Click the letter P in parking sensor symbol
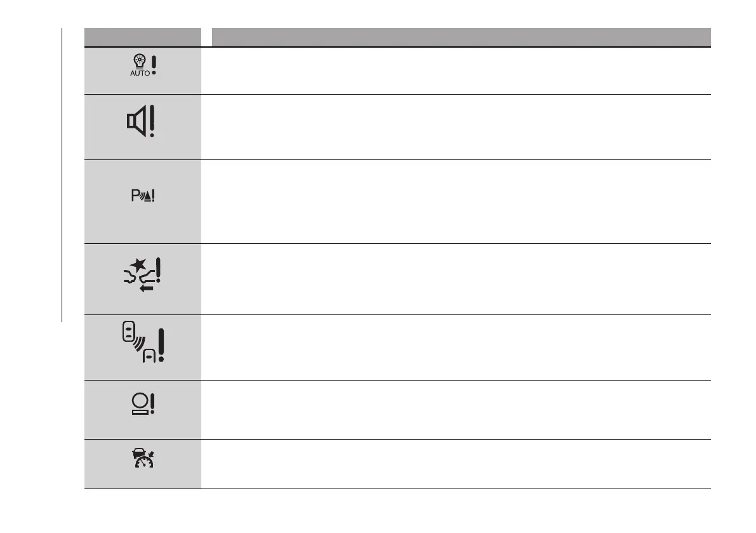The width and height of the screenshot is (756, 533). (134, 197)
